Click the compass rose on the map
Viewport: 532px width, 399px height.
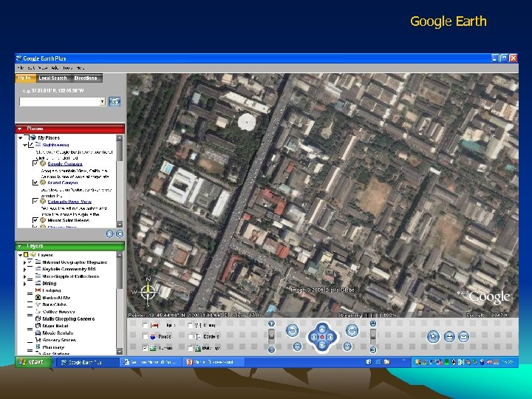[148, 291]
